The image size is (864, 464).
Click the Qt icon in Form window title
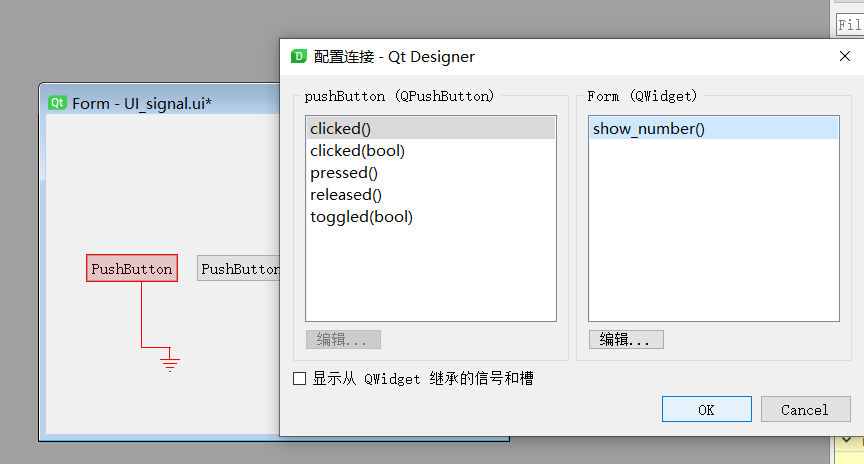tap(57, 103)
